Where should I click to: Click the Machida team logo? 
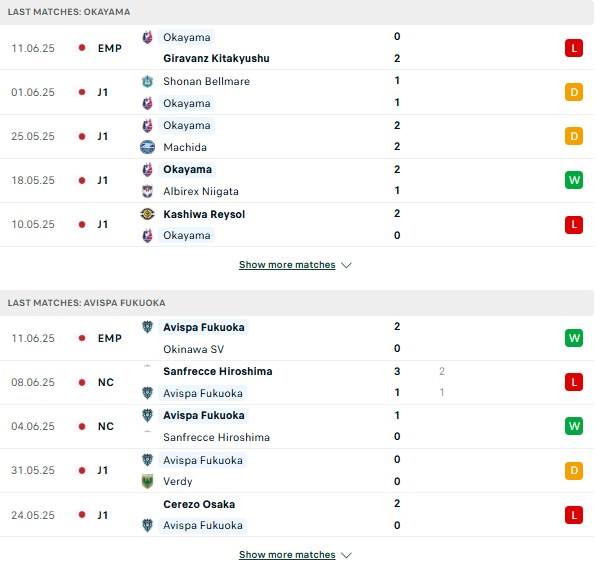[x=147, y=147]
